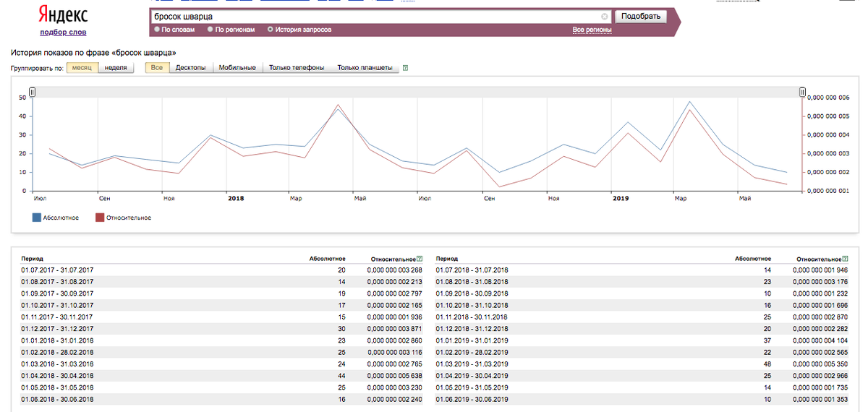Select the По словам radio option

pos(157,30)
